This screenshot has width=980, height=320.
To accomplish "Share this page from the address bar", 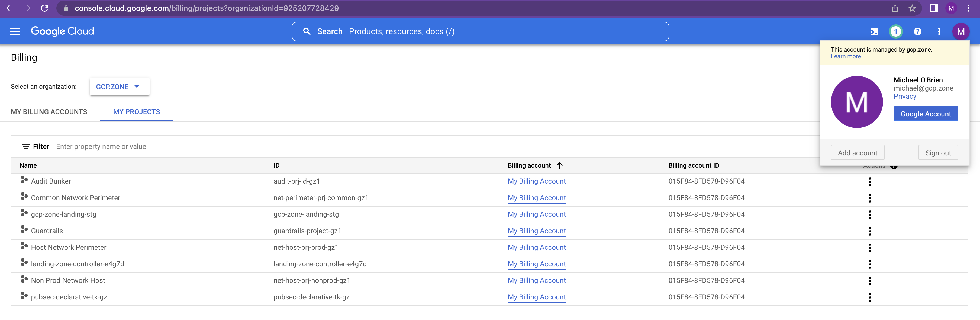I will click(895, 8).
